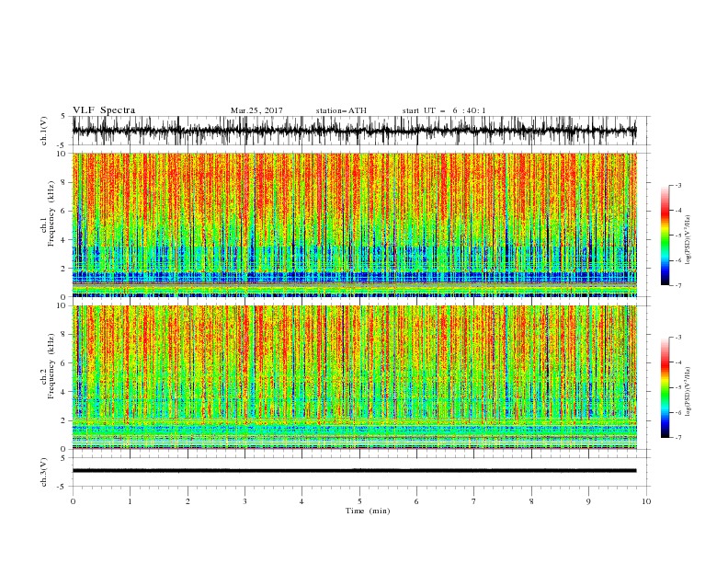Click time axis tick label "1"

(x=130, y=501)
